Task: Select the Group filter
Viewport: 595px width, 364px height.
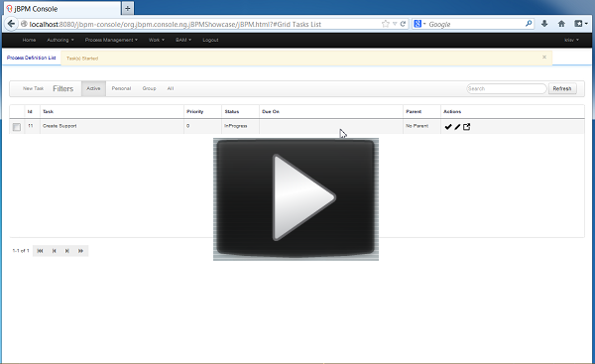Action: click(x=149, y=88)
